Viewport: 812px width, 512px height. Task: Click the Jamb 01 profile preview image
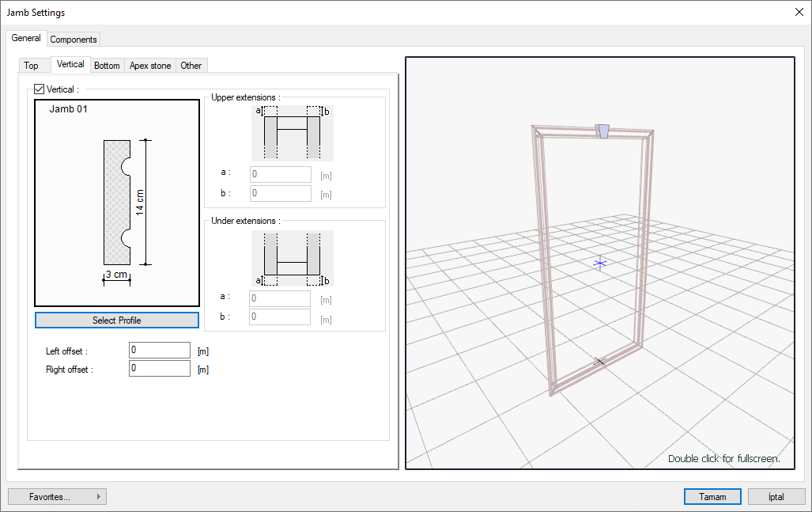[x=117, y=203]
